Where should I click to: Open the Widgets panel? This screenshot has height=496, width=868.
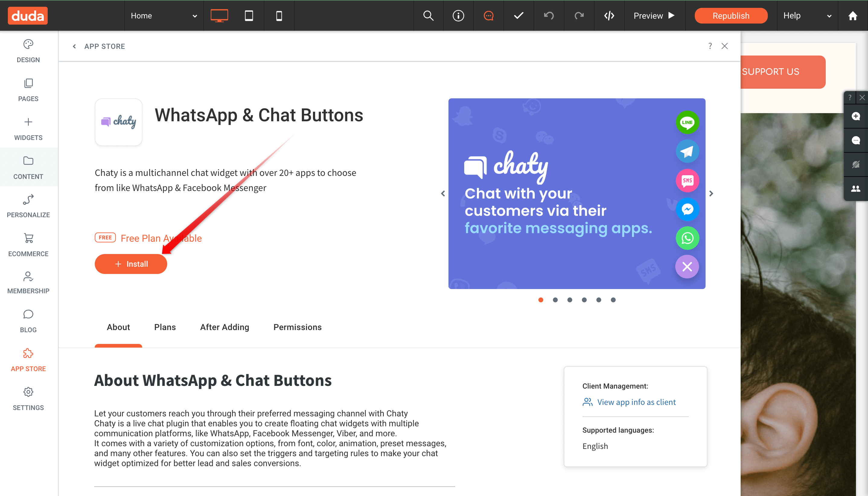tap(28, 129)
